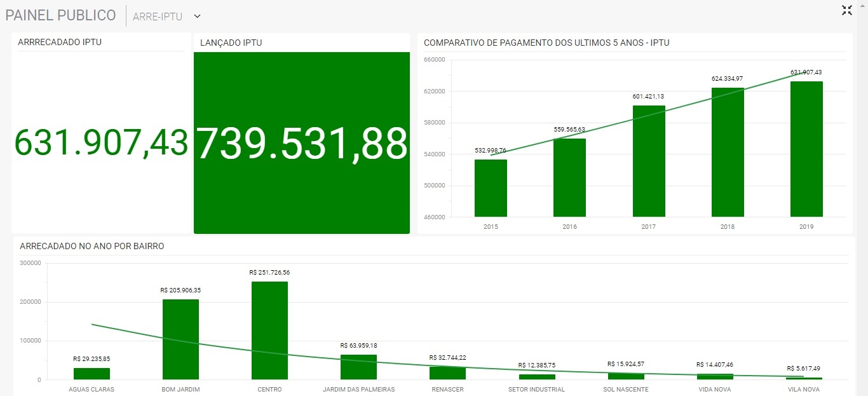The image size is (868, 396).
Task: Click the green Lançado IPTU card value
Action: click(302, 143)
